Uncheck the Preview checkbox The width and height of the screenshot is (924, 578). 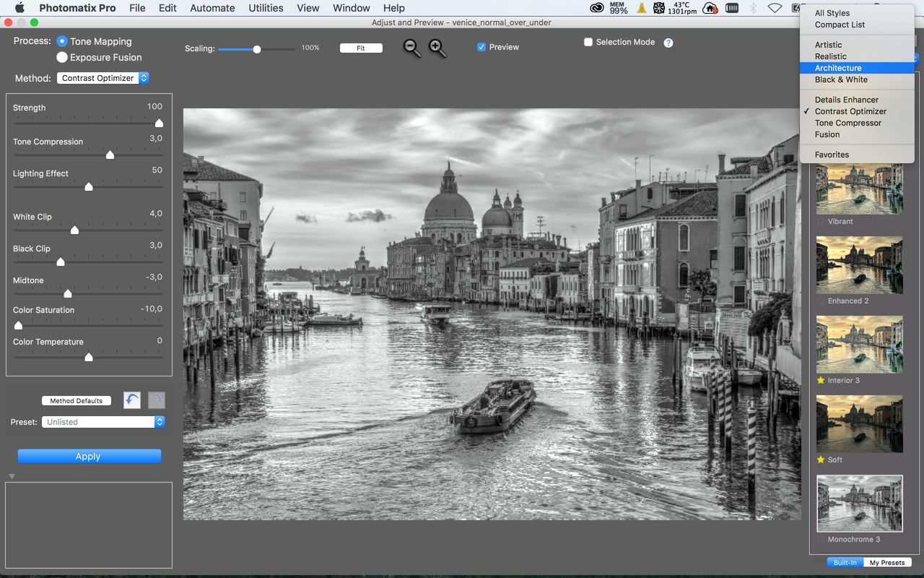click(x=481, y=47)
